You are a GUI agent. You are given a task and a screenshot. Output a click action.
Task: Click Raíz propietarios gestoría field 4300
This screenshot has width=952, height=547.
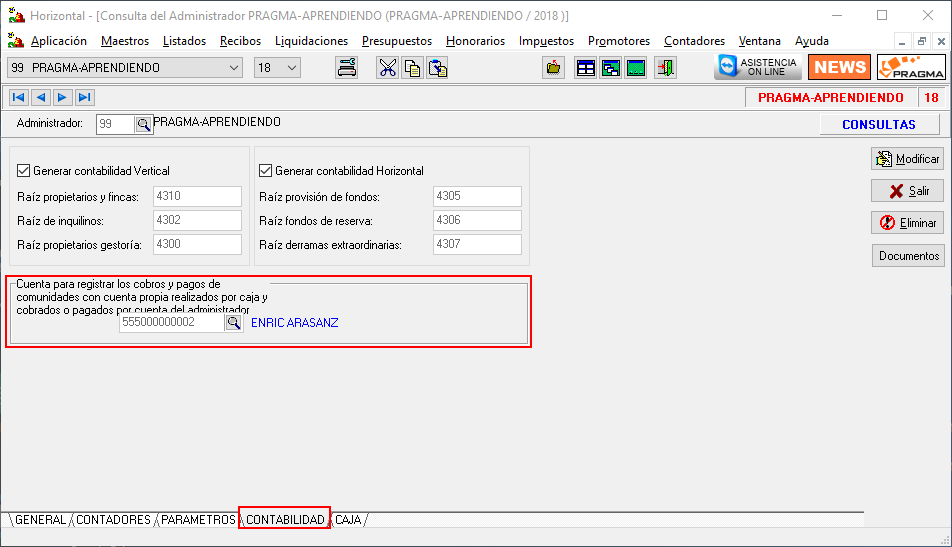coord(197,244)
